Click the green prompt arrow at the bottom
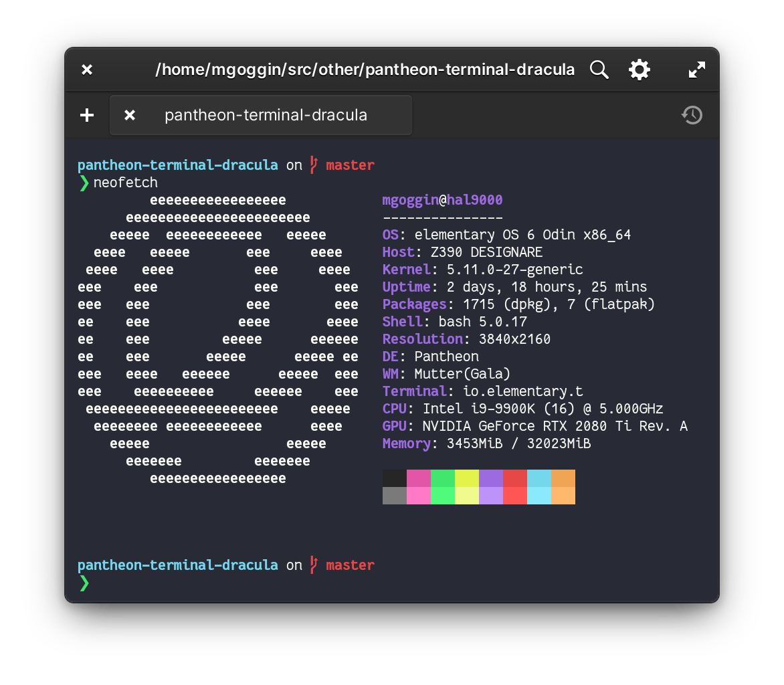The height and width of the screenshot is (685, 784). tap(84, 583)
